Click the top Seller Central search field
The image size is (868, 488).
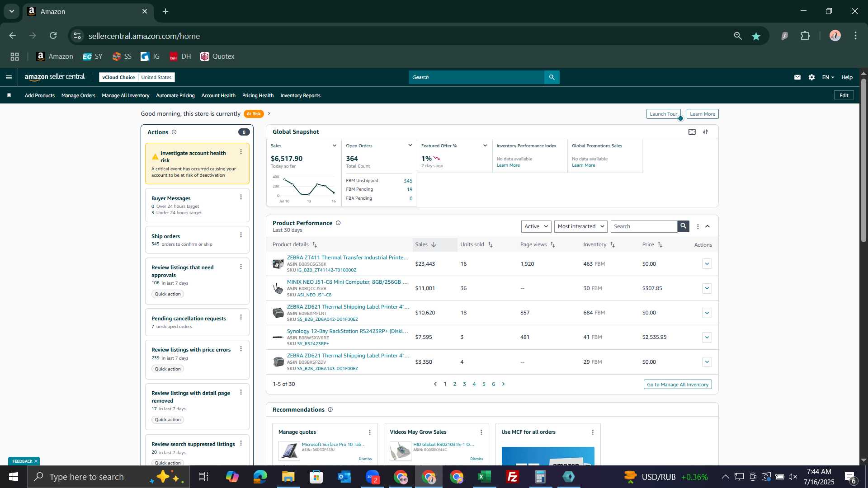coord(476,77)
